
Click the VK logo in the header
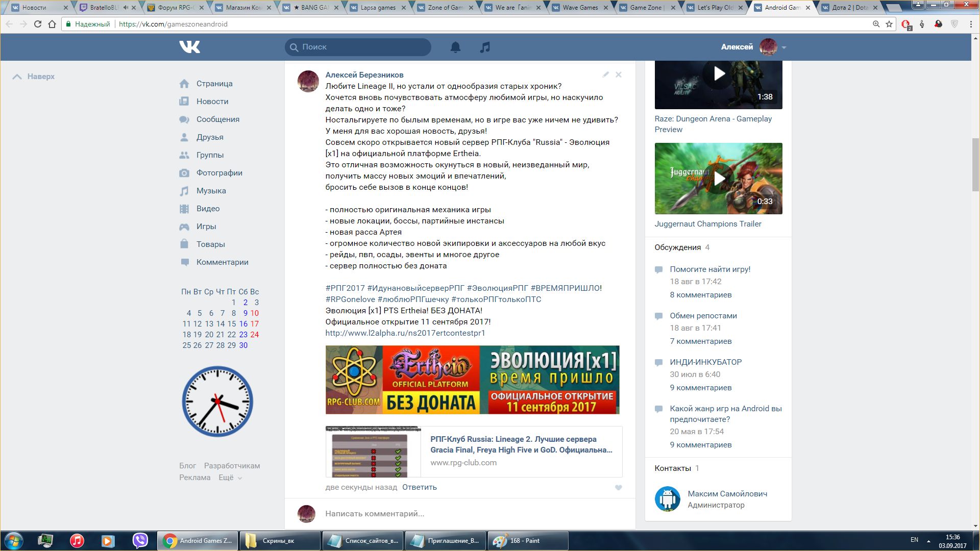coord(189,47)
